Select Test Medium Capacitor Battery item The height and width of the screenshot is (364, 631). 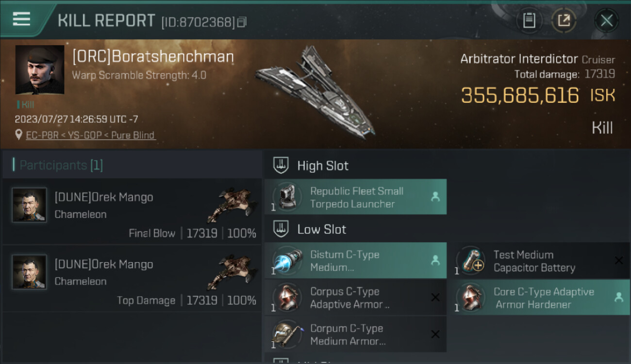(534, 261)
